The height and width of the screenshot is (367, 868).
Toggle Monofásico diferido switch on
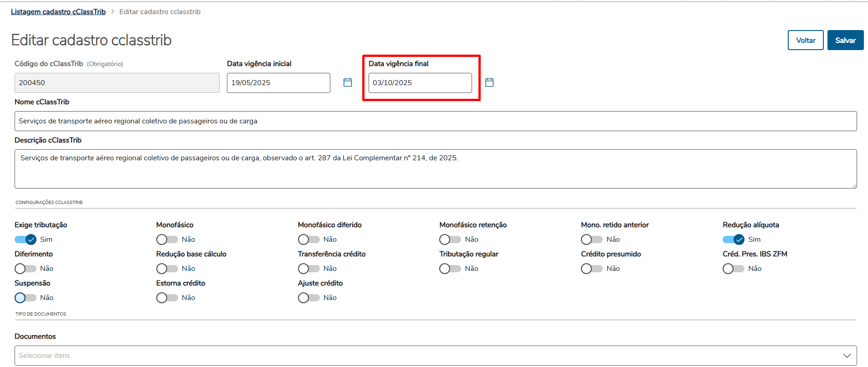point(308,240)
